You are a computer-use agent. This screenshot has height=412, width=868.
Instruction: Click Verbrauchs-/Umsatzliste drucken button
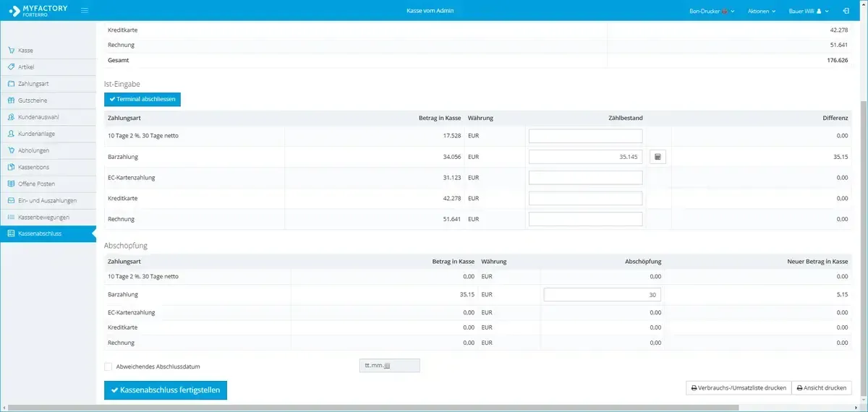[739, 388]
